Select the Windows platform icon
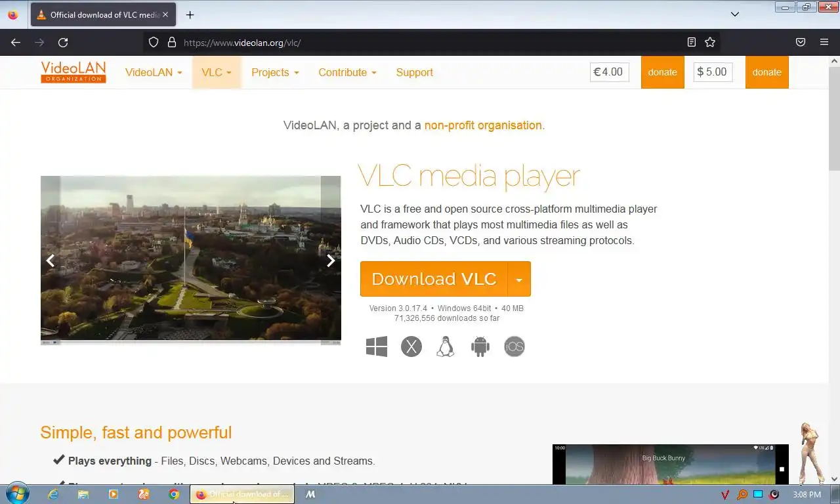Screen dimensions: 840x504 click(x=377, y=346)
